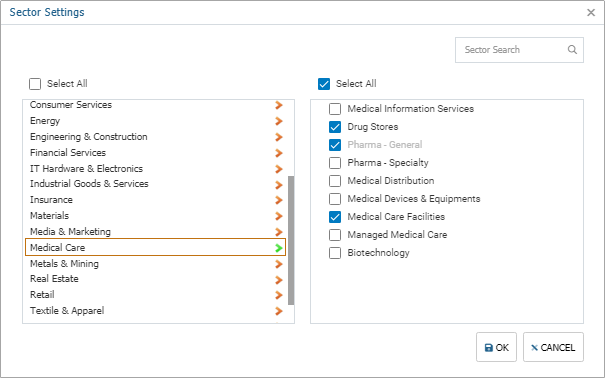The image size is (605, 378).
Task: Check Medical Information Services checkbox
Action: 335,109
